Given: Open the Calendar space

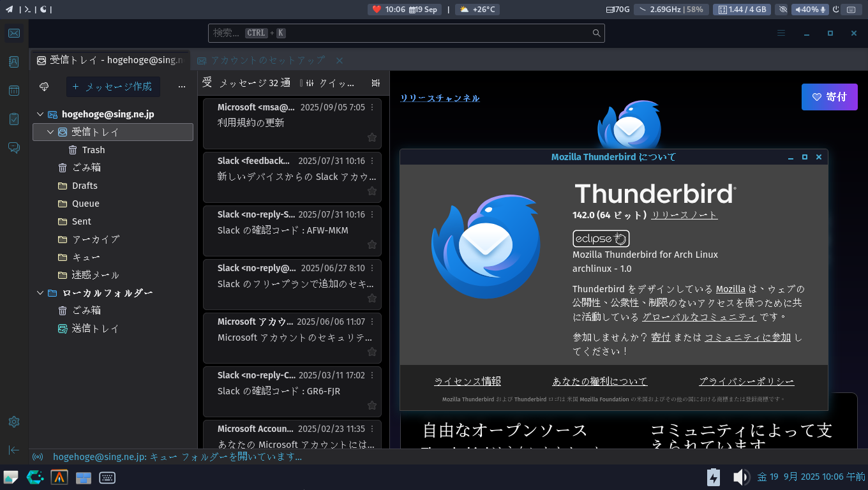Looking at the screenshot, I should 14,91.
